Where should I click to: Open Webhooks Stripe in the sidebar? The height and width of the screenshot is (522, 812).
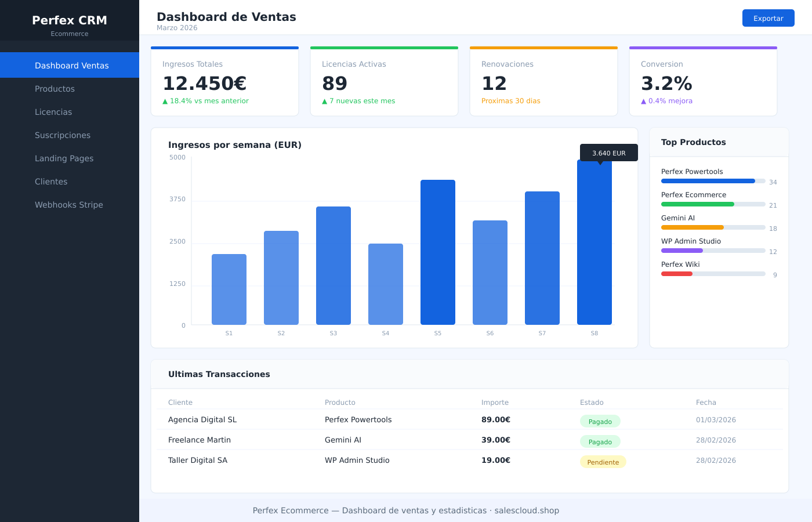(x=69, y=205)
